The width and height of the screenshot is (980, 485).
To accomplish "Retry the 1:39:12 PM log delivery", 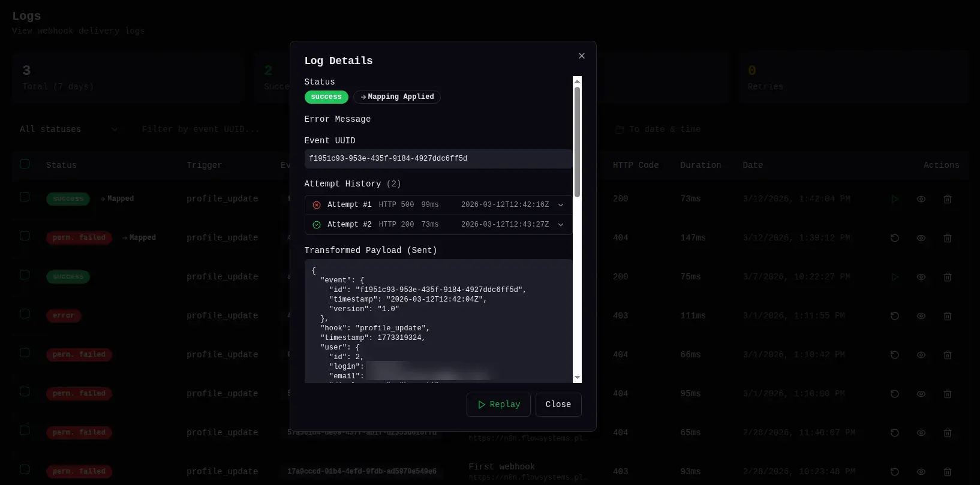I will (895, 238).
